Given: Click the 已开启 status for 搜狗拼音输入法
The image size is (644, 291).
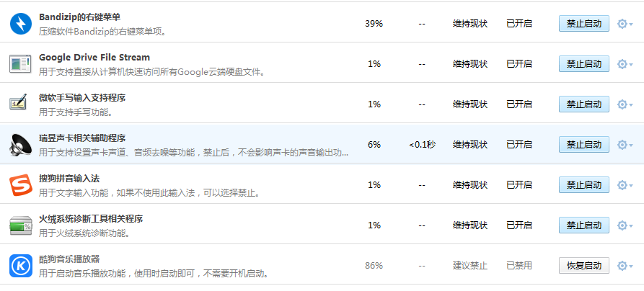Looking at the screenshot, I should coord(519,185).
